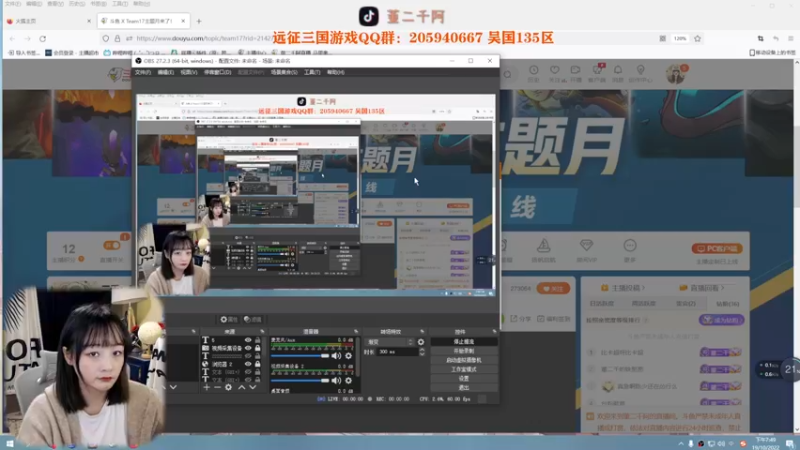Switch to the 周活跃度 tab
Viewport: 800px width, 450px height.
click(x=643, y=304)
